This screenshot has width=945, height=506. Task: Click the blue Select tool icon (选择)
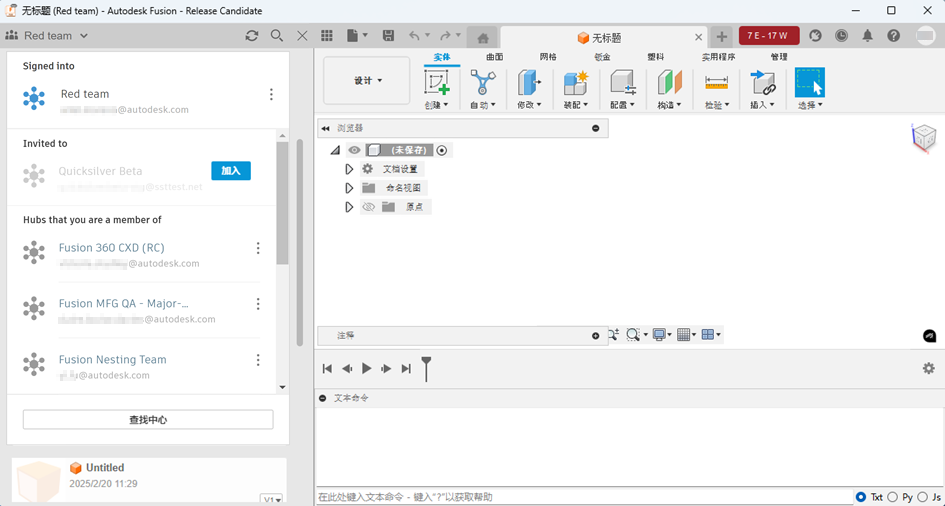tap(809, 82)
